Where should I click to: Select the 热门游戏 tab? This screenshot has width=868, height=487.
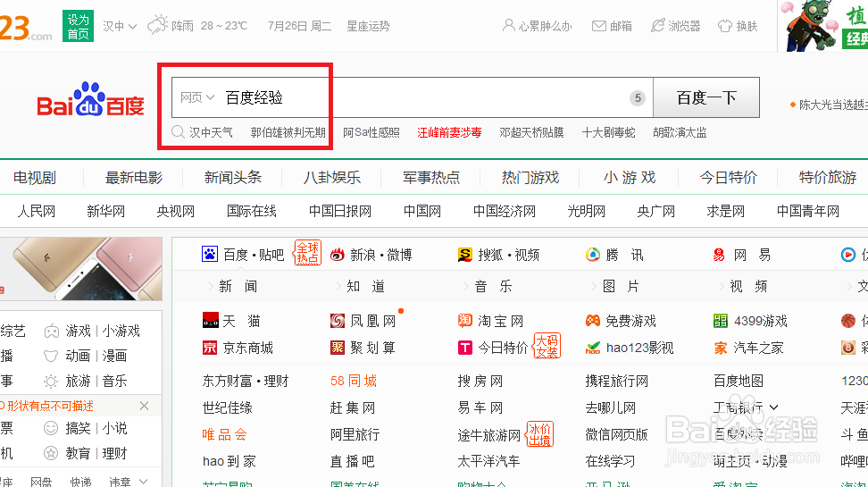(530, 178)
